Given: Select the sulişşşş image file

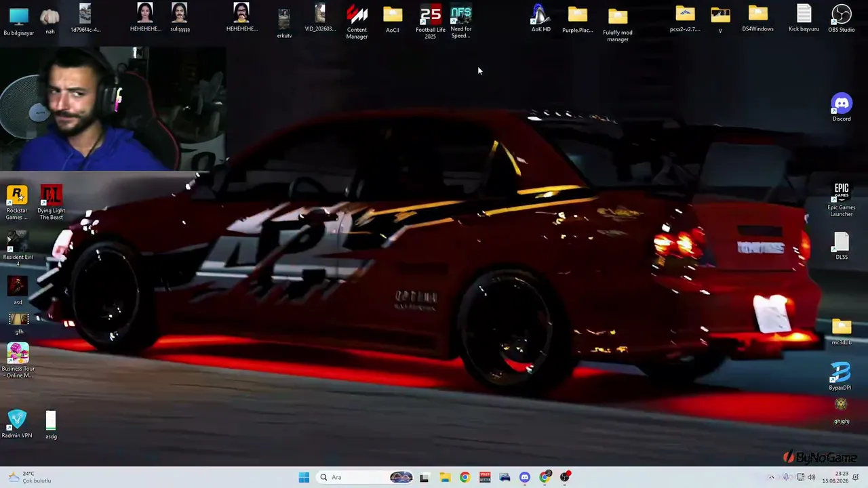Looking at the screenshot, I should tap(180, 18).
